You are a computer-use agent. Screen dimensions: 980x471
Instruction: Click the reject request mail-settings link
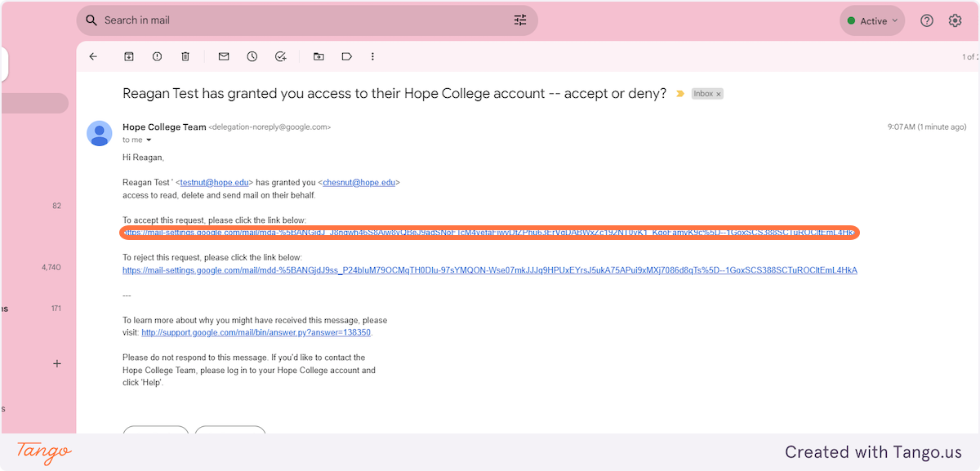490,270
